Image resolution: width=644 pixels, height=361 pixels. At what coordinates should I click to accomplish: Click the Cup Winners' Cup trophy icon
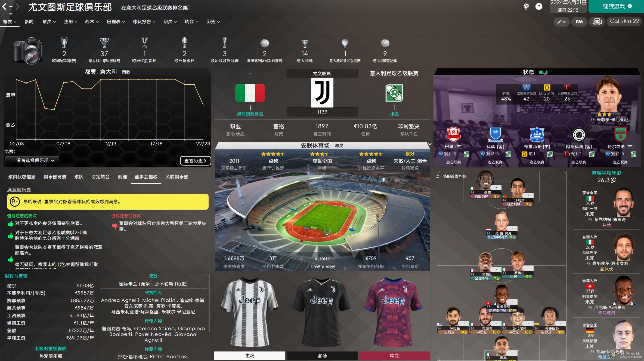click(144, 43)
